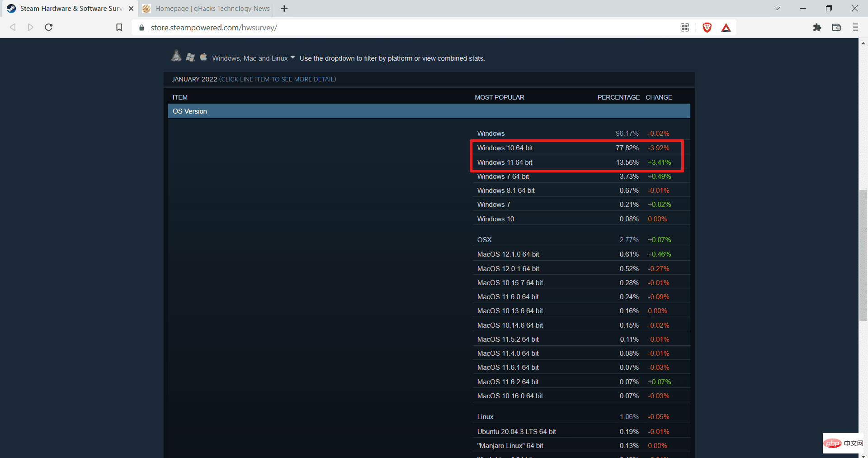Click the MacOS 11.6.2 64 bit entry
Screen dimensions: 868x458
pyautogui.click(x=508, y=382)
